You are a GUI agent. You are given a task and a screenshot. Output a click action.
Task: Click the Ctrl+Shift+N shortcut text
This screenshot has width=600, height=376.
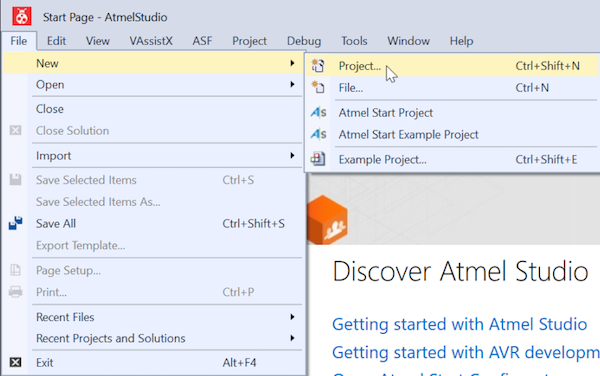pyautogui.click(x=547, y=66)
